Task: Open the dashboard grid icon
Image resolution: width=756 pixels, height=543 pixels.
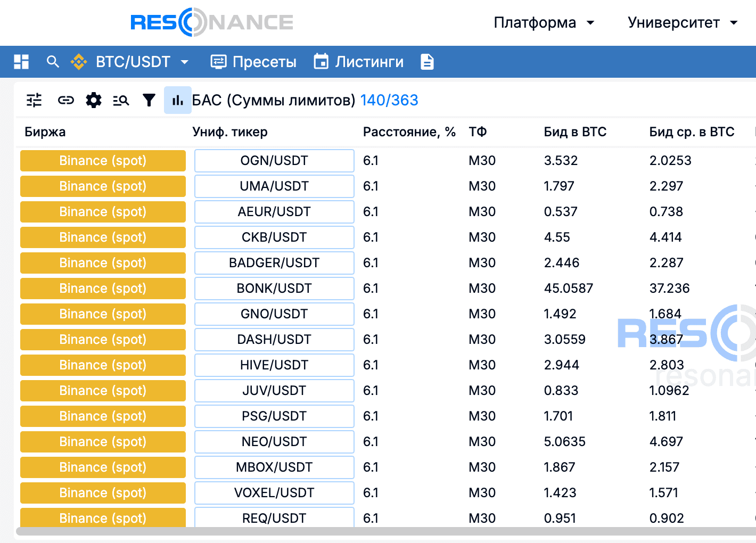Action: 21,62
